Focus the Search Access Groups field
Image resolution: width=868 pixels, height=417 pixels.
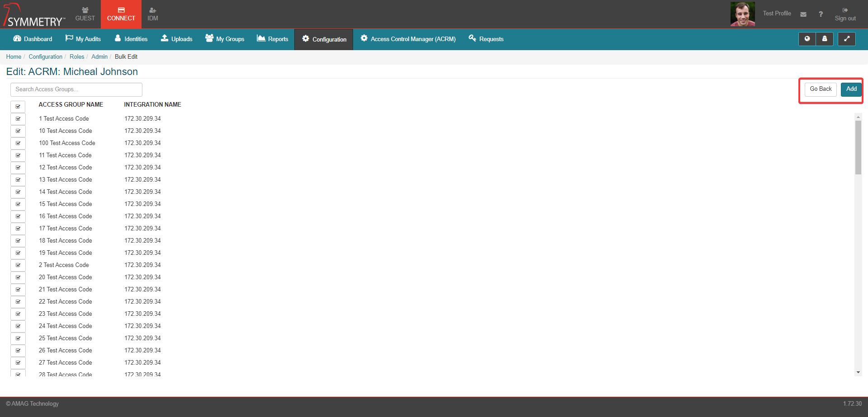click(x=76, y=89)
